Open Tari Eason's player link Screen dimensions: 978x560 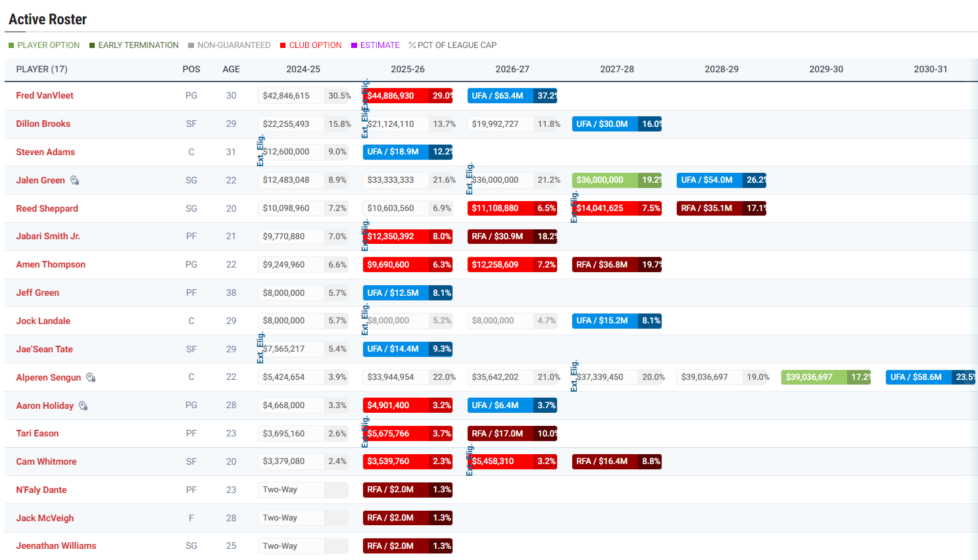point(37,433)
